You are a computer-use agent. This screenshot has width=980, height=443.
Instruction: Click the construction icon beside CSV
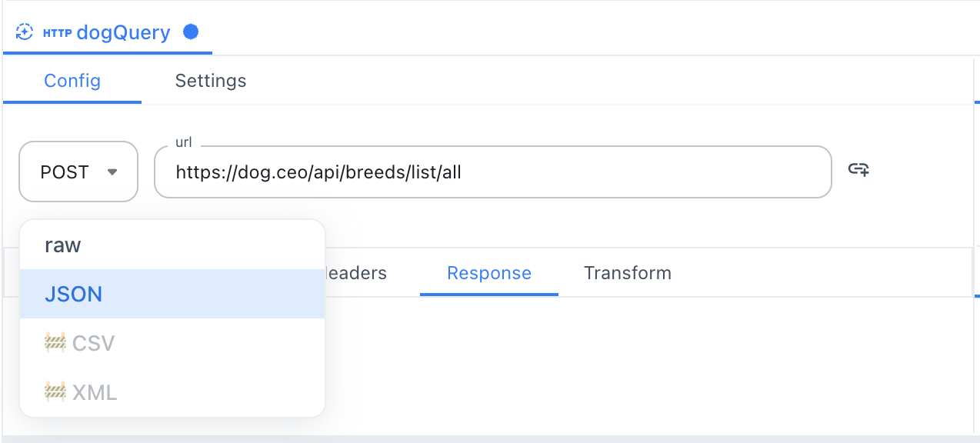pos(55,342)
